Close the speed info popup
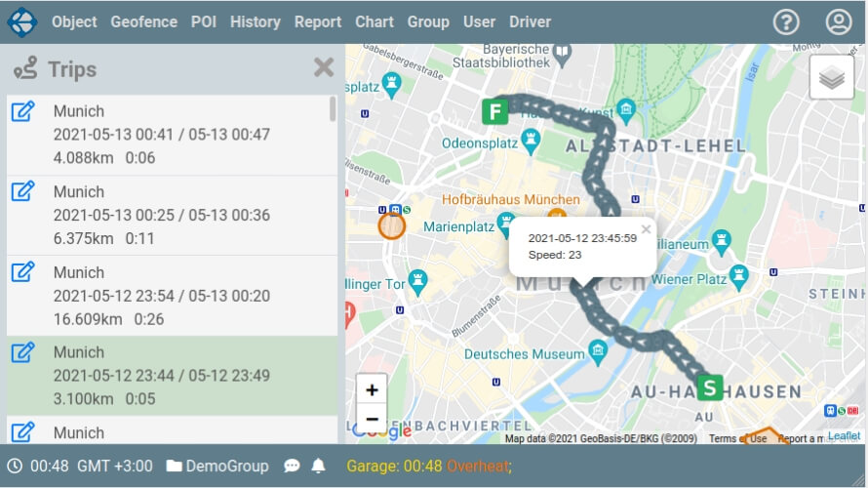This screenshot has height=488, width=868. [646, 230]
